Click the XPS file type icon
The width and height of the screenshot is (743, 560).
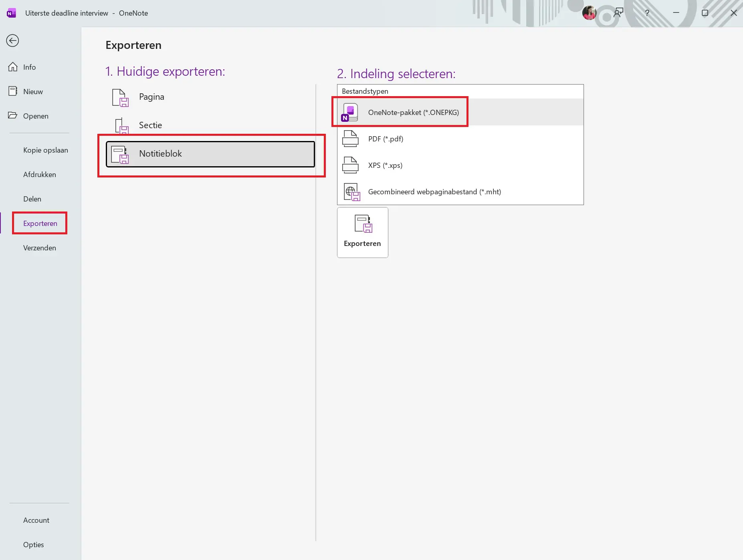coord(350,165)
